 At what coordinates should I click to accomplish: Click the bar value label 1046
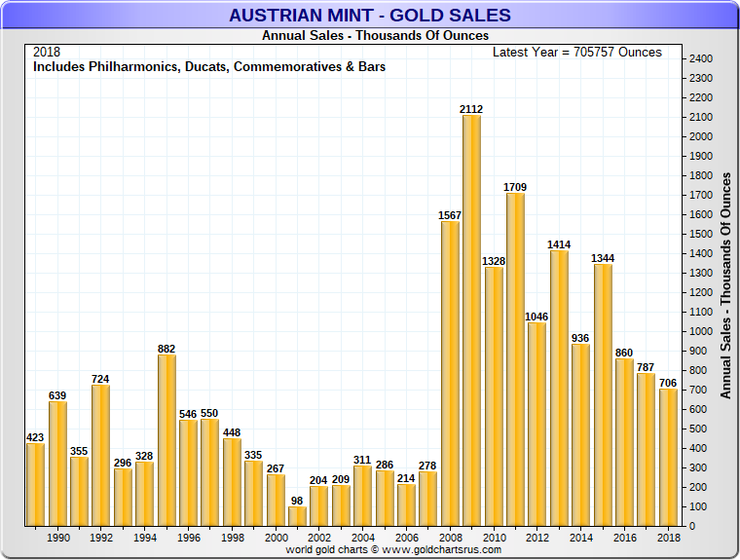coord(536,317)
